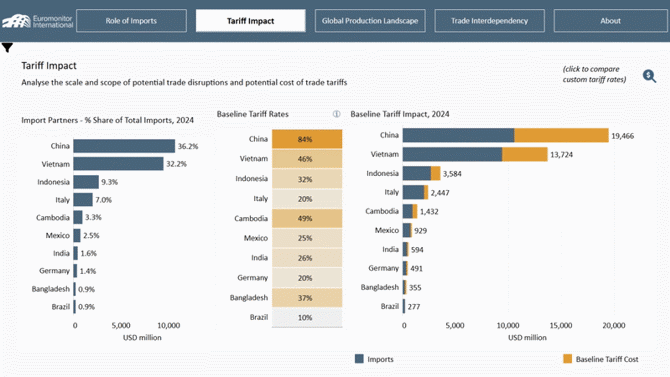Click the custom tariff rates magnifier icon
Screen dimensions: 670x377
(649, 76)
